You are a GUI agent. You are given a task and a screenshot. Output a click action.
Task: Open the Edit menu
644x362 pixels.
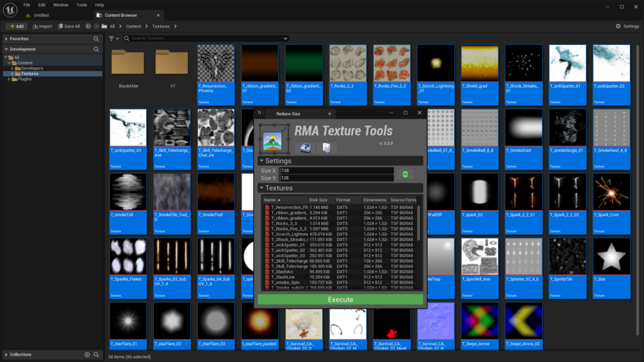[42, 5]
